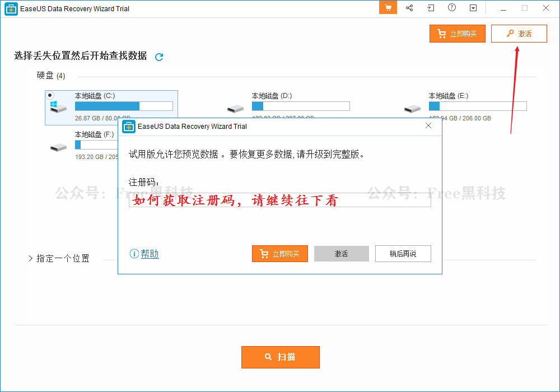Image resolution: width=560 pixels, height=392 pixels.
Task: Click the D: drive usage bar
Action: 301,106
